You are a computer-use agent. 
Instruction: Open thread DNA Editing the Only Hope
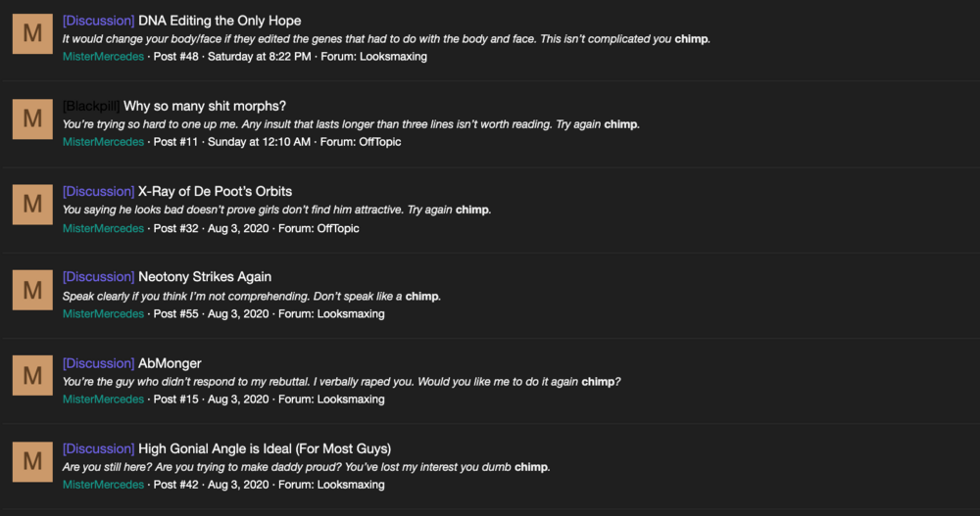pyautogui.click(x=220, y=21)
